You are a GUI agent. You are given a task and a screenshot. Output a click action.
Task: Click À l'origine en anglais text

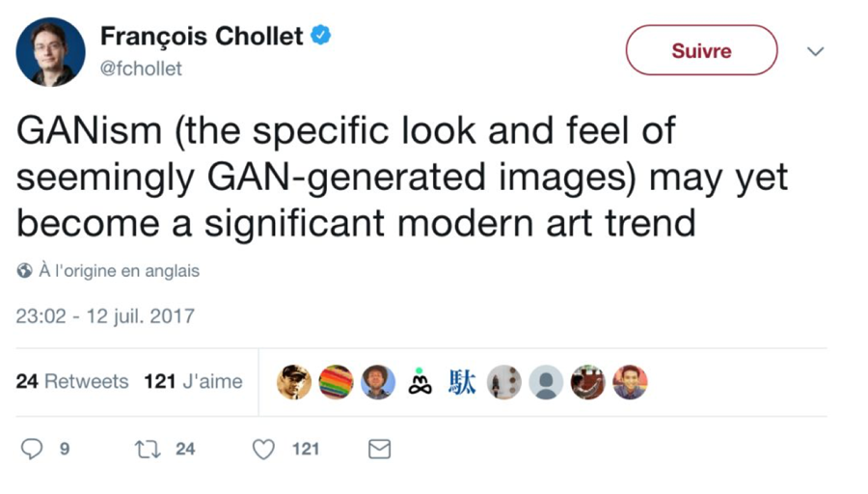click(x=119, y=271)
